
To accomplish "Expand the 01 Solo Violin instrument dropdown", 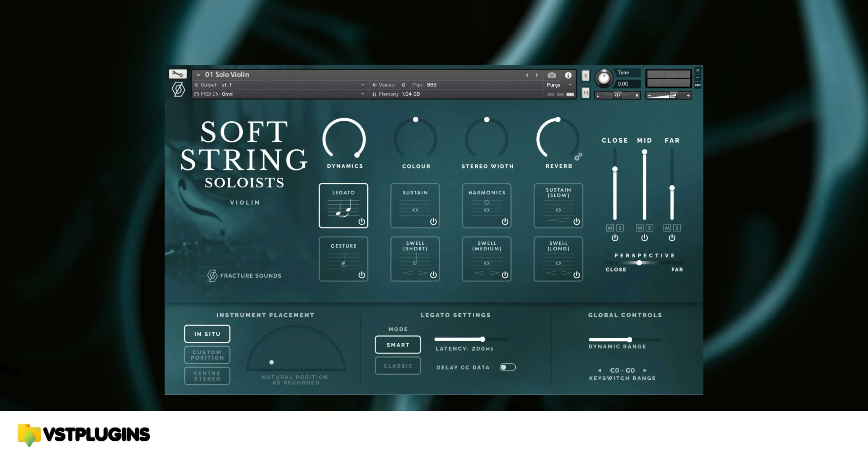I will 198,75.
